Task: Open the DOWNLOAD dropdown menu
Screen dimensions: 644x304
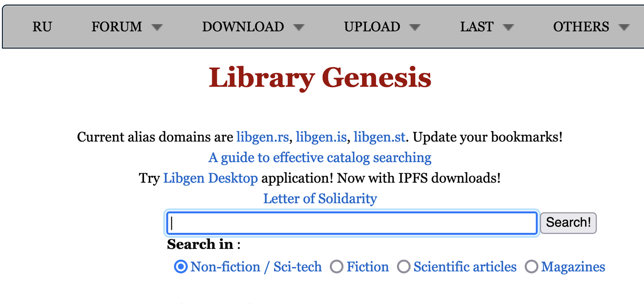Action: (x=243, y=27)
